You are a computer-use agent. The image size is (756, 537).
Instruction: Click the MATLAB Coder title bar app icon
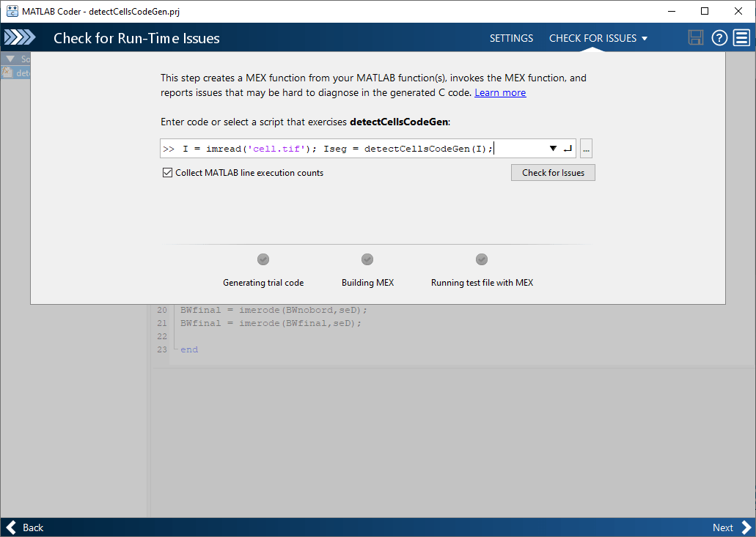click(x=12, y=11)
